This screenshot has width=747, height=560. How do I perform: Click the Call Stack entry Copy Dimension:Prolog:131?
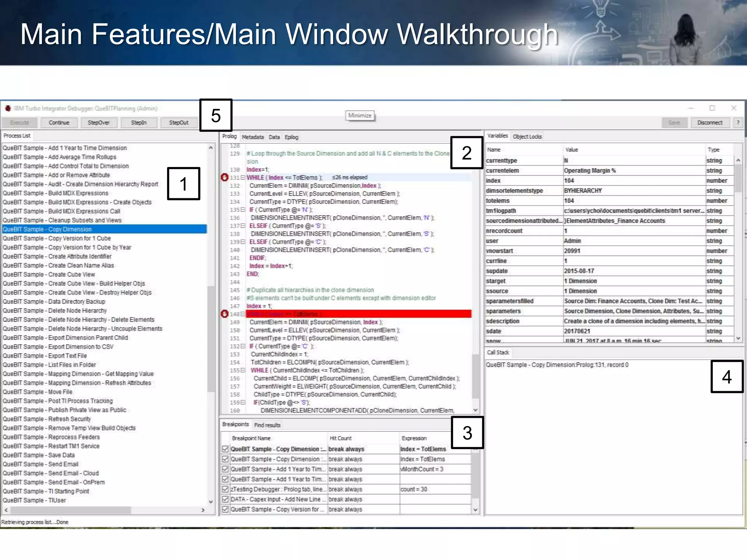pyautogui.click(x=557, y=365)
